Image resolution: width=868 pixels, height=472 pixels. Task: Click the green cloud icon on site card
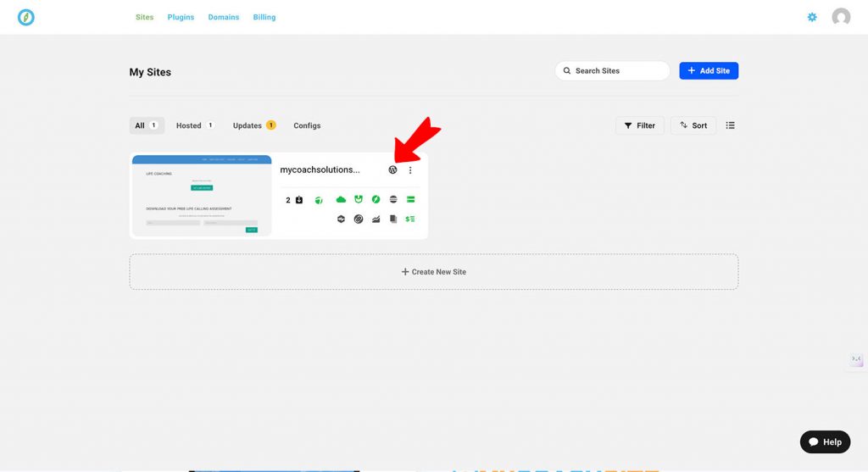tap(341, 200)
